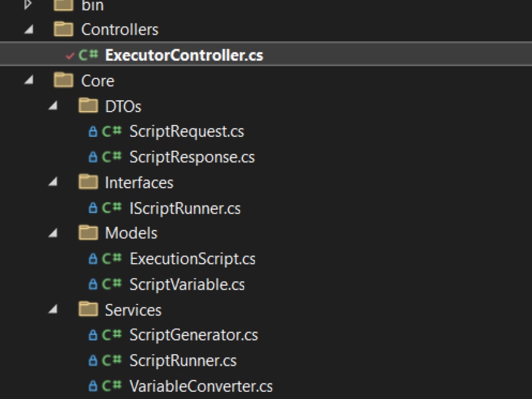Select the bin folder name

tap(92, 5)
